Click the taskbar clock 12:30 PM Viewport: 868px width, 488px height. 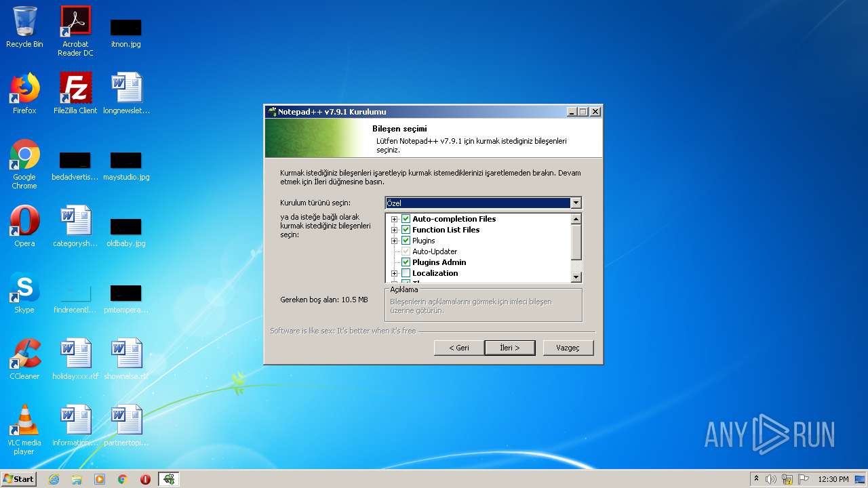833,479
